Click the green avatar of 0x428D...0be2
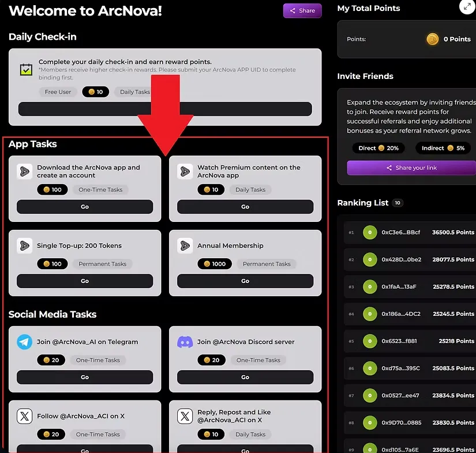 (370, 260)
